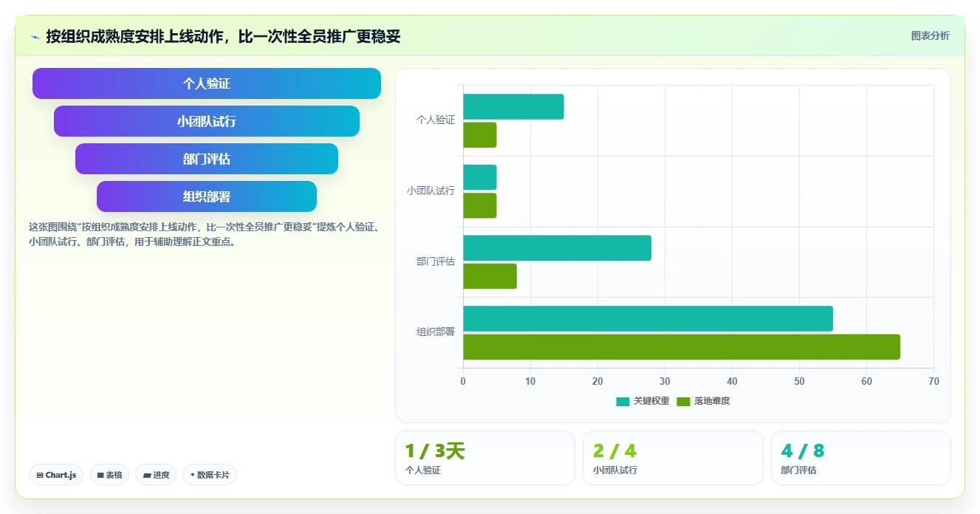
Task: Click the teal 关键权重 bar for 组织部署
Action: (648, 318)
